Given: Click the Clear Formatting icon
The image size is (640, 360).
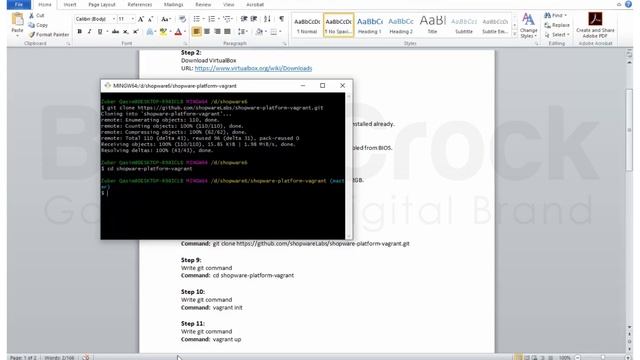Looking at the screenshot, I should (182, 19).
